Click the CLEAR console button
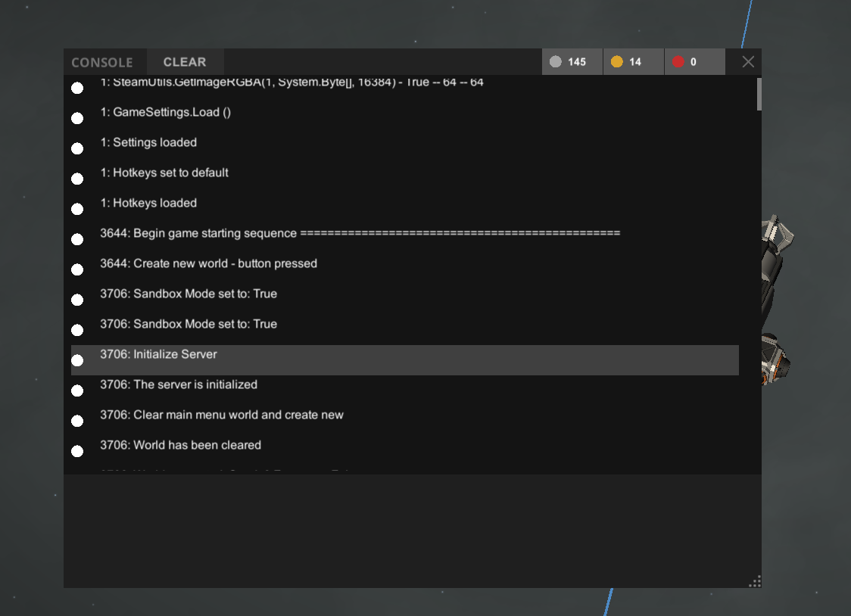This screenshot has height=616, width=851. coord(184,62)
